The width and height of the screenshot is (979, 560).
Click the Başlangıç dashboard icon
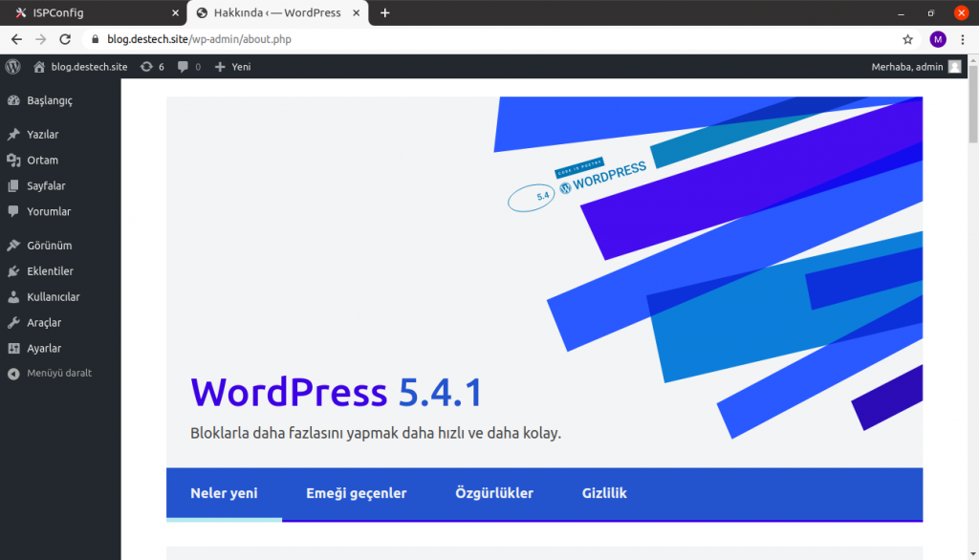(x=13, y=100)
